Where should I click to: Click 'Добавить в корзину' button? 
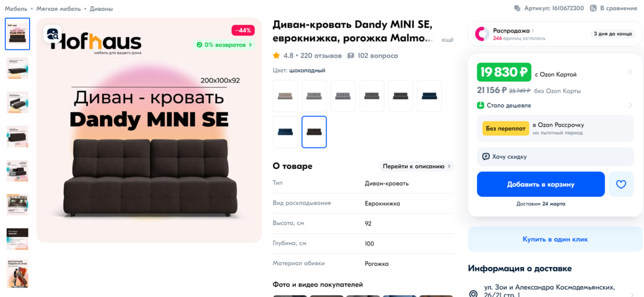click(541, 184)
